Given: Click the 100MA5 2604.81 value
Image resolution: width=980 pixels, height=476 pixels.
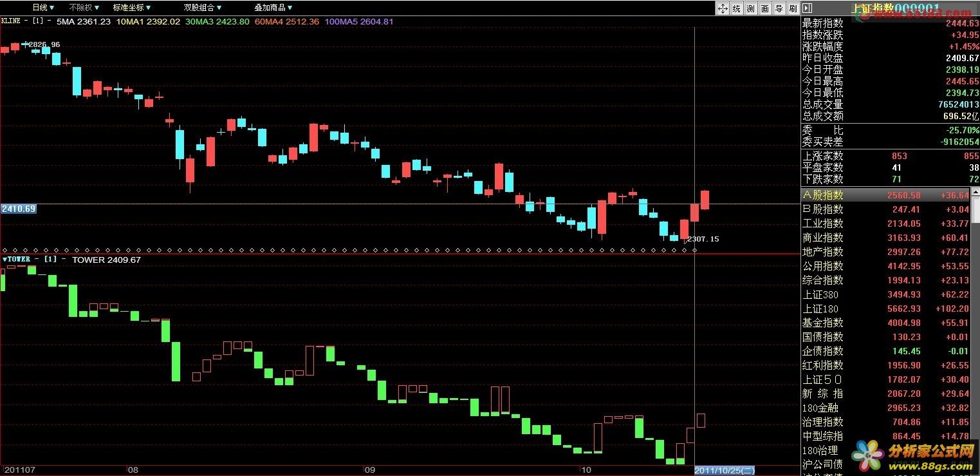Looking at the screenshot, I should [x=359, y=21].
